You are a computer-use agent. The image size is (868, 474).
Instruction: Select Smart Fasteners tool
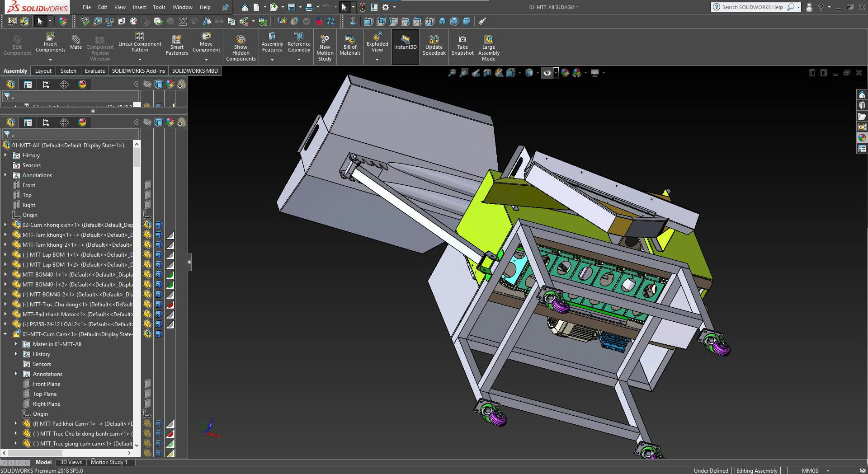(x=177, y=45)
